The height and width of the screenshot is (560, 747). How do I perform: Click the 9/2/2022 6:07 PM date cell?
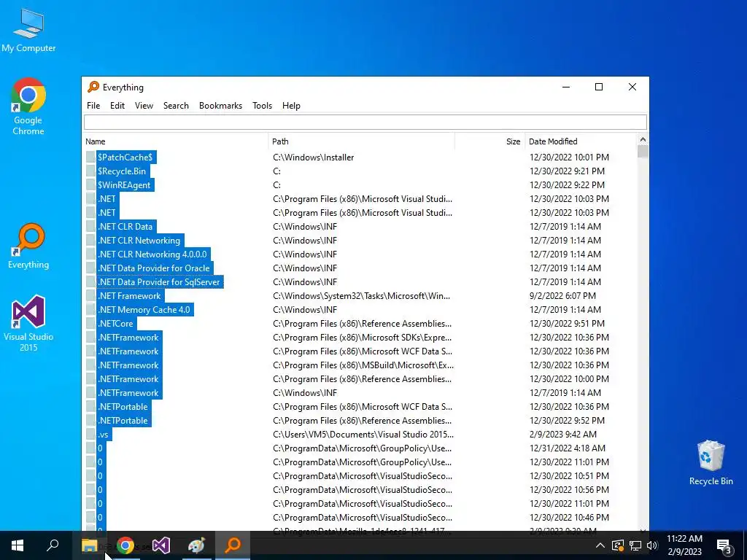(562, 296)
